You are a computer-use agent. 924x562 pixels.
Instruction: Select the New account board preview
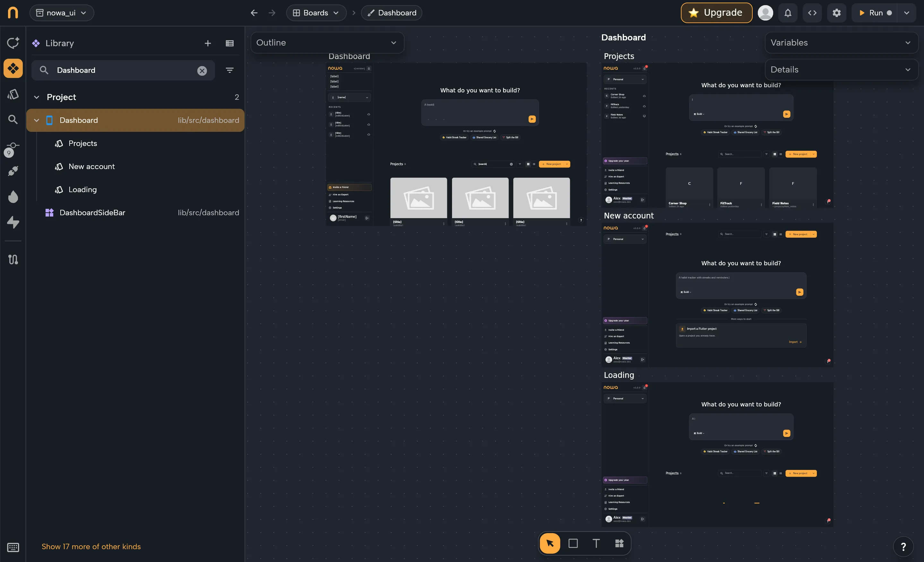(717, 295)
